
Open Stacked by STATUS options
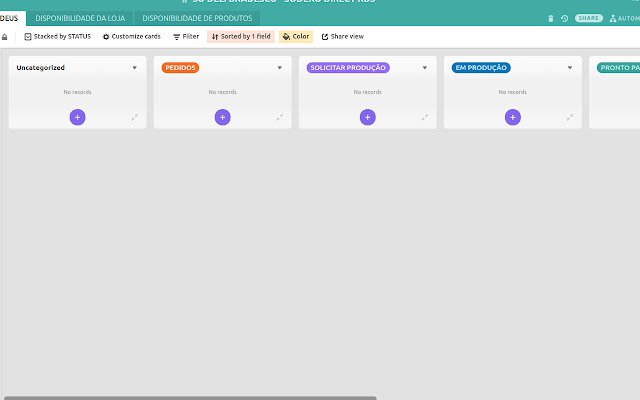point(58,37)
